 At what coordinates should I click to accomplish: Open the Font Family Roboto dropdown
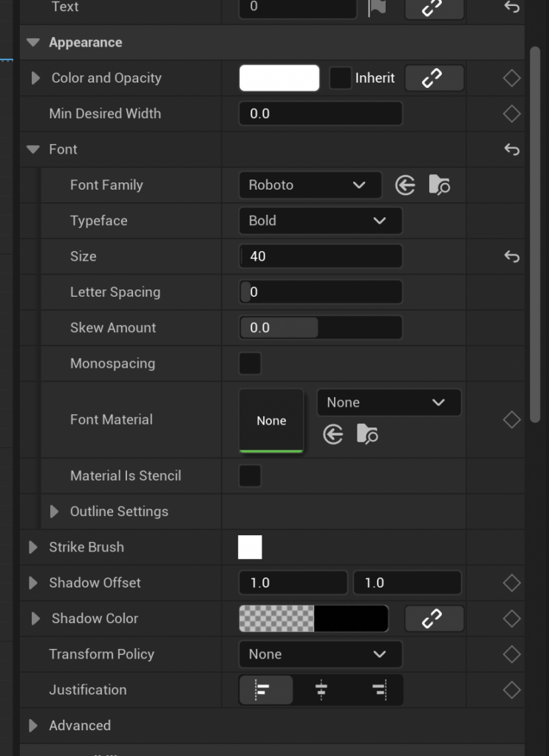coord(310,185)
